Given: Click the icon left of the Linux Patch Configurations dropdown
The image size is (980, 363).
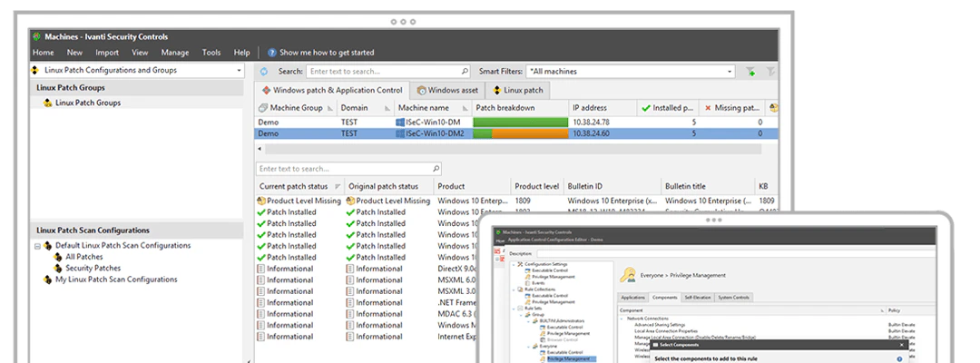Looking at the screenshot, I should [36, 70].
